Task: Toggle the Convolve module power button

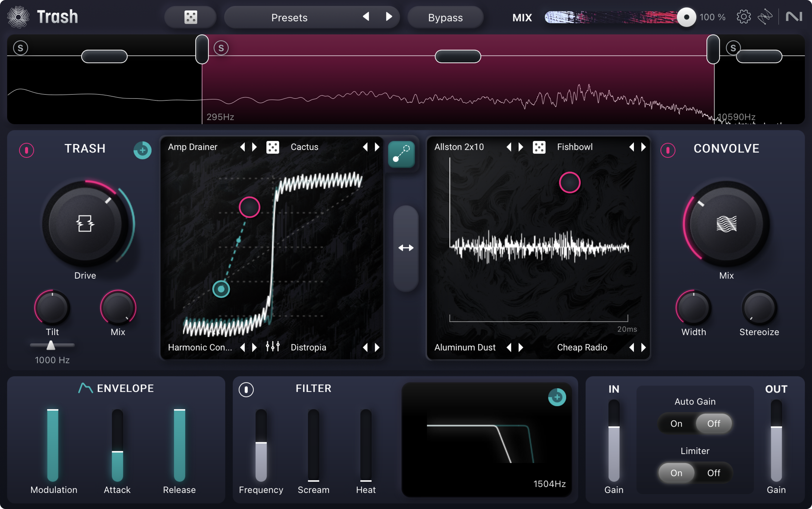Action: 667,150
